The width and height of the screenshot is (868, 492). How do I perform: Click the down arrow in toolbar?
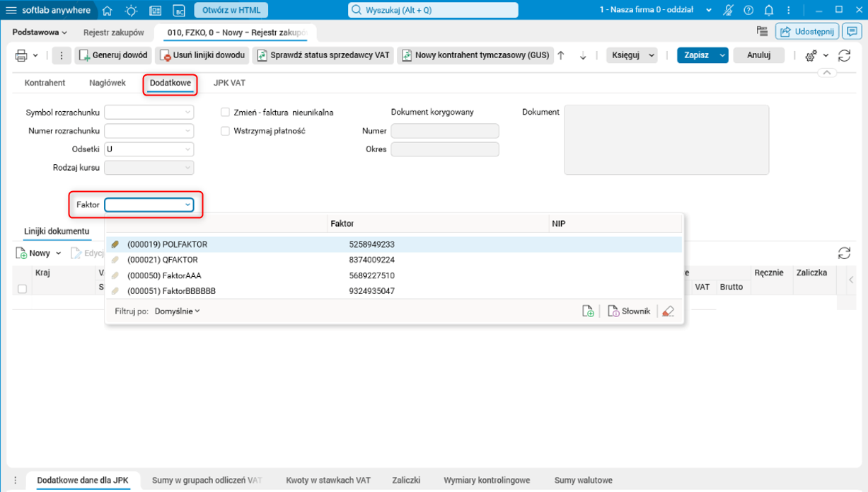point(583,56)
